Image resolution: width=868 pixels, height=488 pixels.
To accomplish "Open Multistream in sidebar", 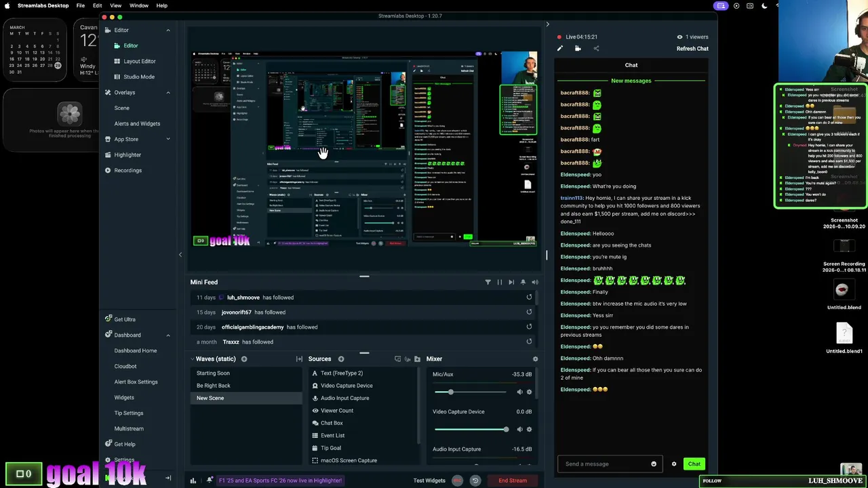I will coord(129,428).
